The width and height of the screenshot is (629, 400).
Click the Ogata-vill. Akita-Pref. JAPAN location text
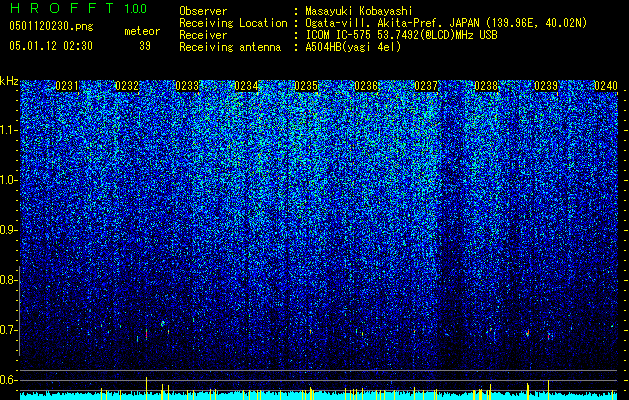[x=446, y=23]
